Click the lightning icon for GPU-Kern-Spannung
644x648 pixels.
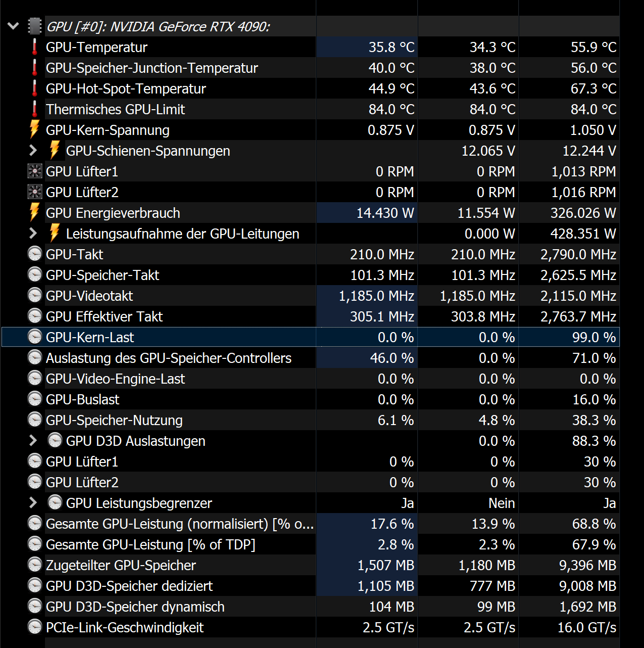pyautogui.click(x=34, y=129)
